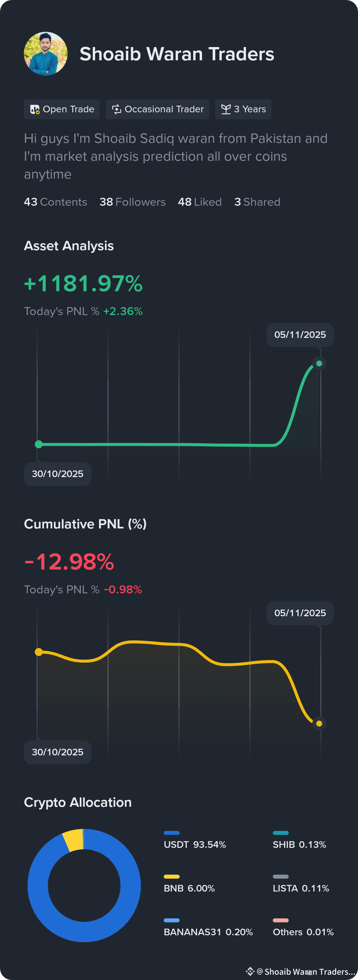358x980 pixels.
Task: Click the SHIB teal color swatch
Action: 281,833
